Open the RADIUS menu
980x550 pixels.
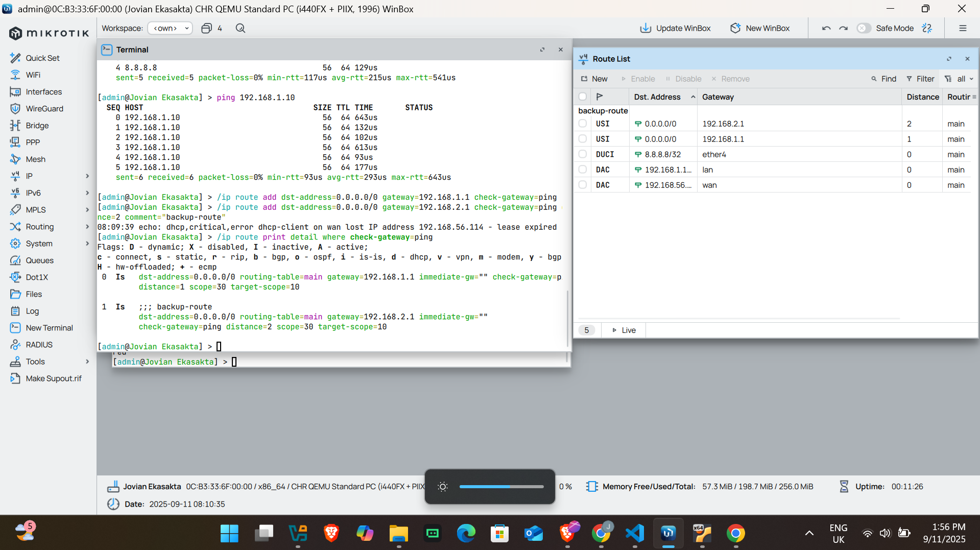coord(39,344)
